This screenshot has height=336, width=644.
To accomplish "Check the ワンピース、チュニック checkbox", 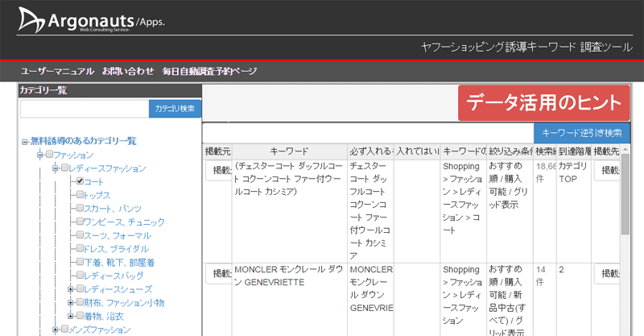I will pyautogui.click(x=80, y=222).
